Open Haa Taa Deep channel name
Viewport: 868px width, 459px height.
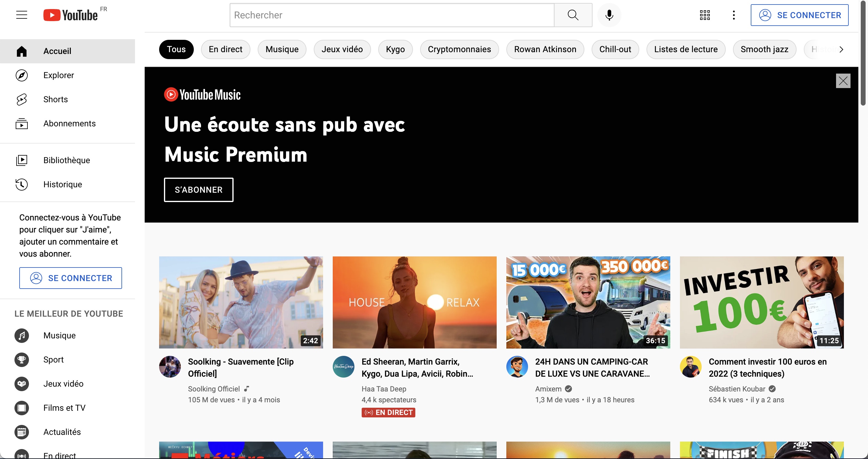(384, 389)
